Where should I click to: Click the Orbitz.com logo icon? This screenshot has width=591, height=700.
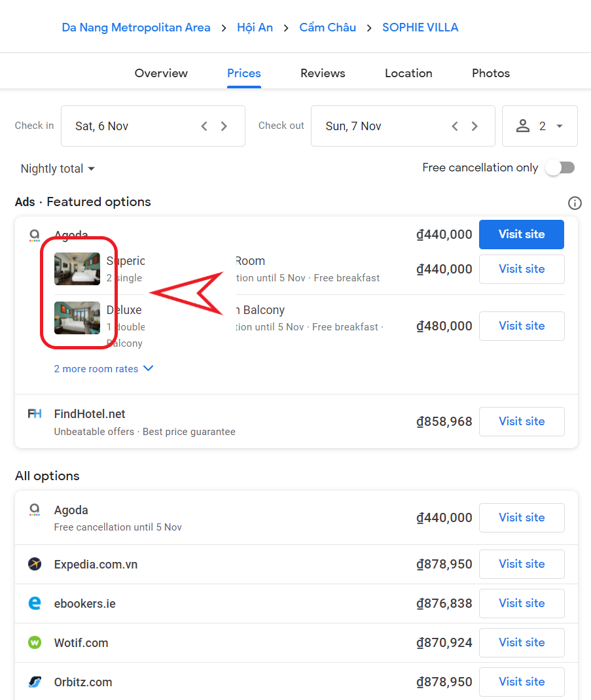(35, 682)
